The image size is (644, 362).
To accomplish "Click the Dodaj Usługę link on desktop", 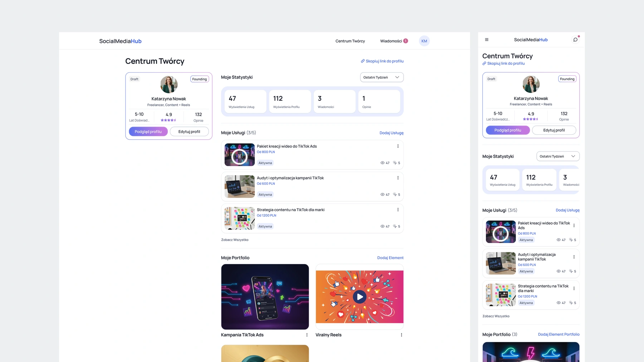I will tap(391, 133).
